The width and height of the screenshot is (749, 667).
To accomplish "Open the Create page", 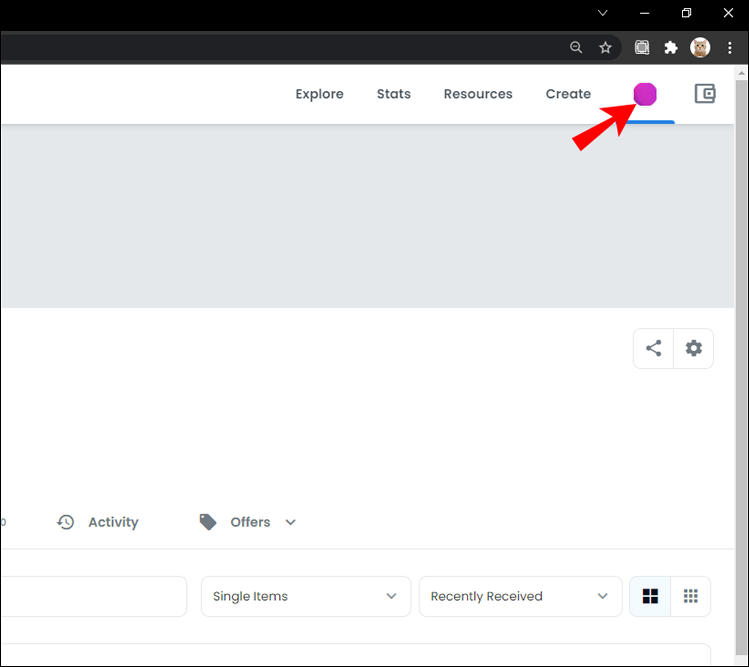I will coord(568,94).
